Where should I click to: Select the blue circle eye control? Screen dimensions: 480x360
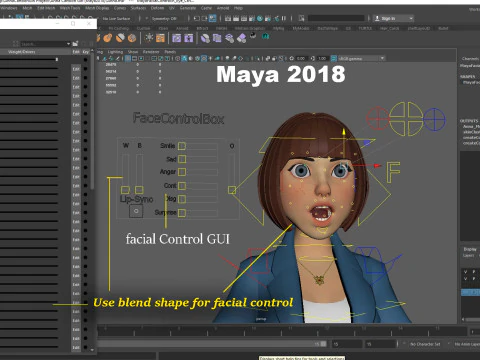[x=434, y=119]
